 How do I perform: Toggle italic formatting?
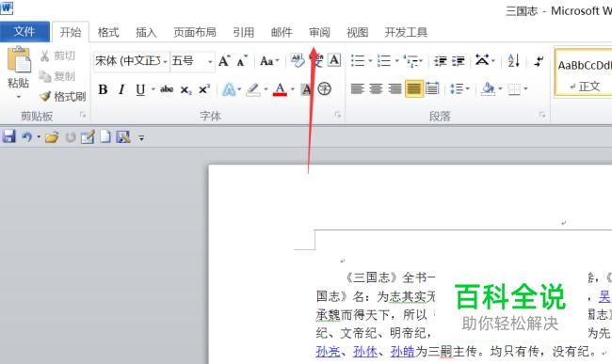click(121, 89)
